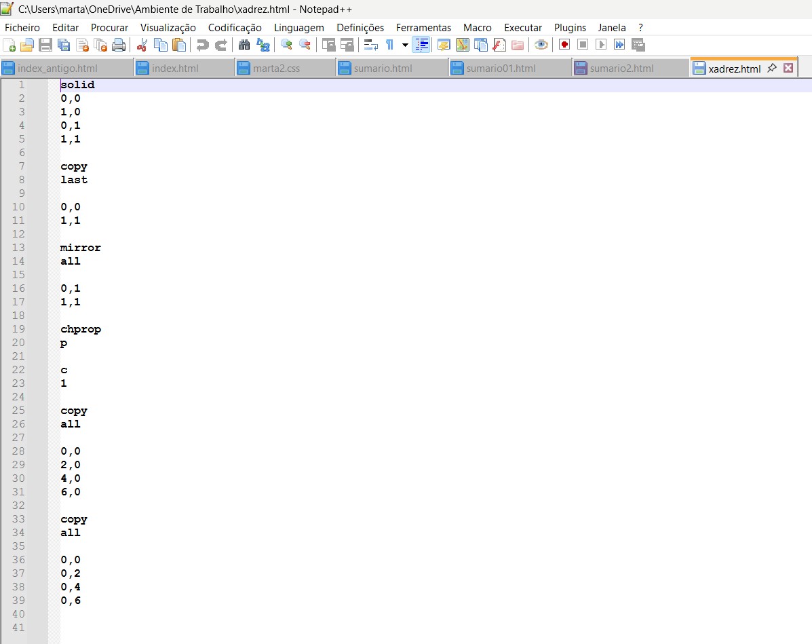Toggle show all characters pilcrow icon
812x644 pixels.
pyautogui.click(x=389, y=45)
